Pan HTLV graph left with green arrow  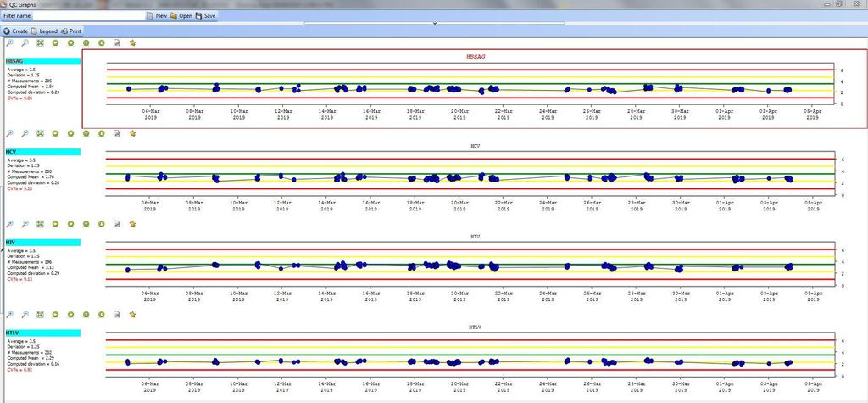(x=55, y=314)
